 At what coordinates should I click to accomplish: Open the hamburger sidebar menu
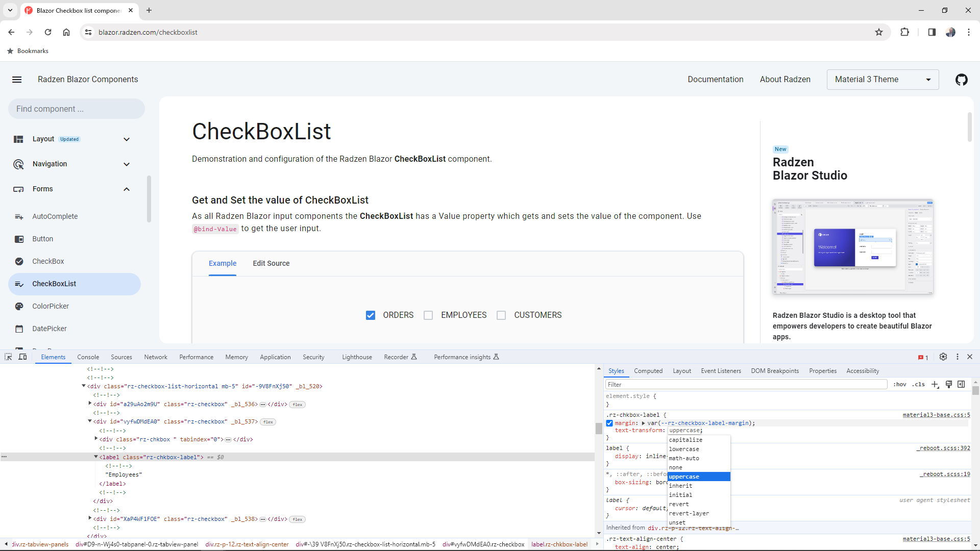(x=17, y=80)
